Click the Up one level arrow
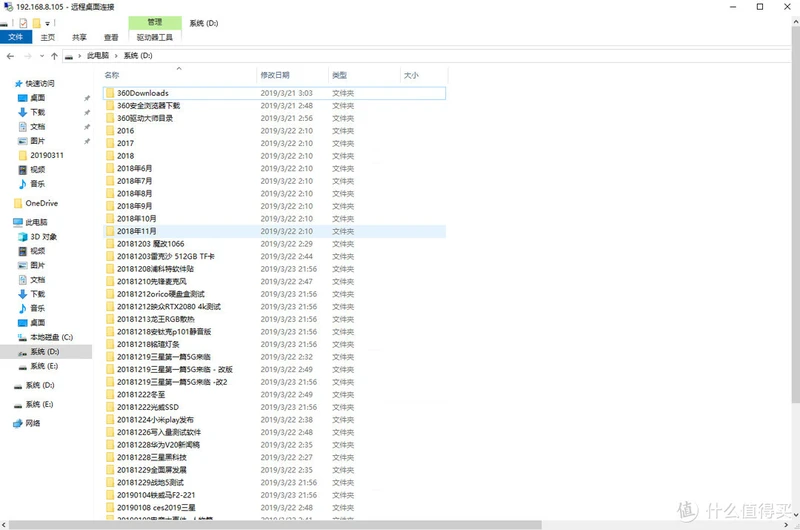Image resolution: width=800 pixels, height=530 pixels. [53, 55]
